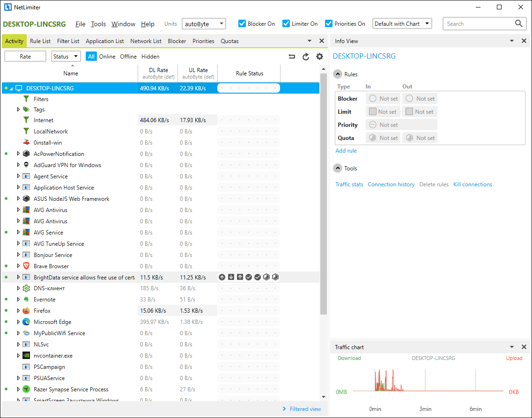
Task: Click the scrollbar down arrow of the activity list
Action: [x=323, y=396]
